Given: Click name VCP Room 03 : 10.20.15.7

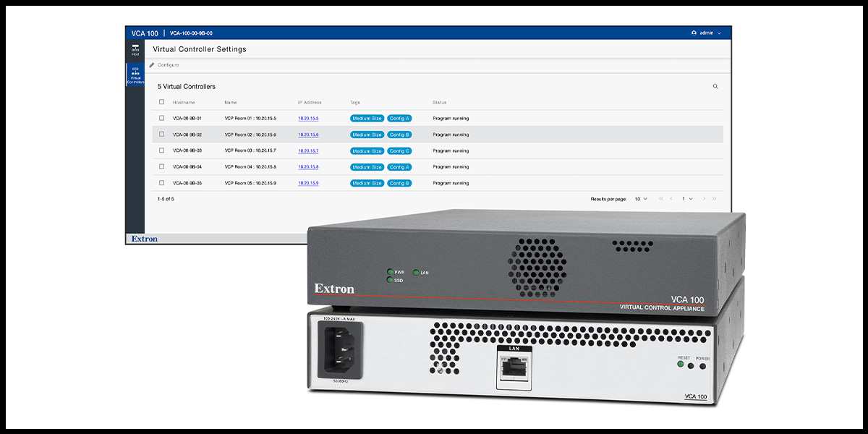Looking at the screenshot, I should coord(250,150).
